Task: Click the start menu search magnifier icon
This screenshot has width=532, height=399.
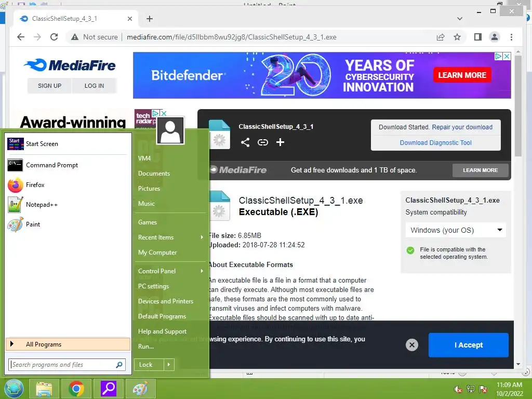Action: pyautogui.click(x=119, y=365)
